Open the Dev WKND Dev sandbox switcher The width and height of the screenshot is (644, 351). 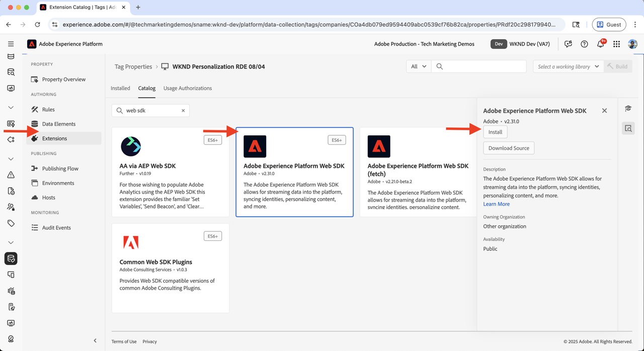[x=521, y=44]
